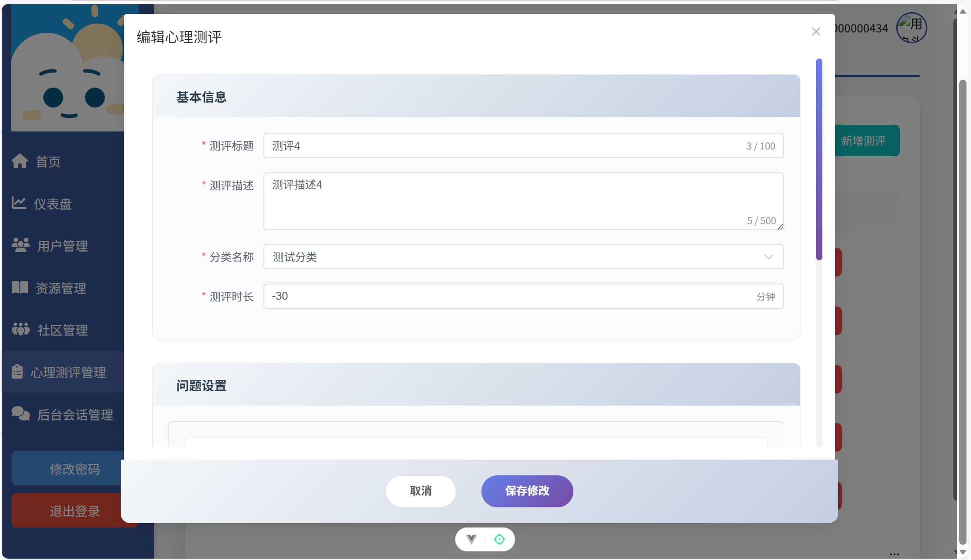Focus the 测评描述 text area
This screenshot has width=971, height=560.
[523, 201]
